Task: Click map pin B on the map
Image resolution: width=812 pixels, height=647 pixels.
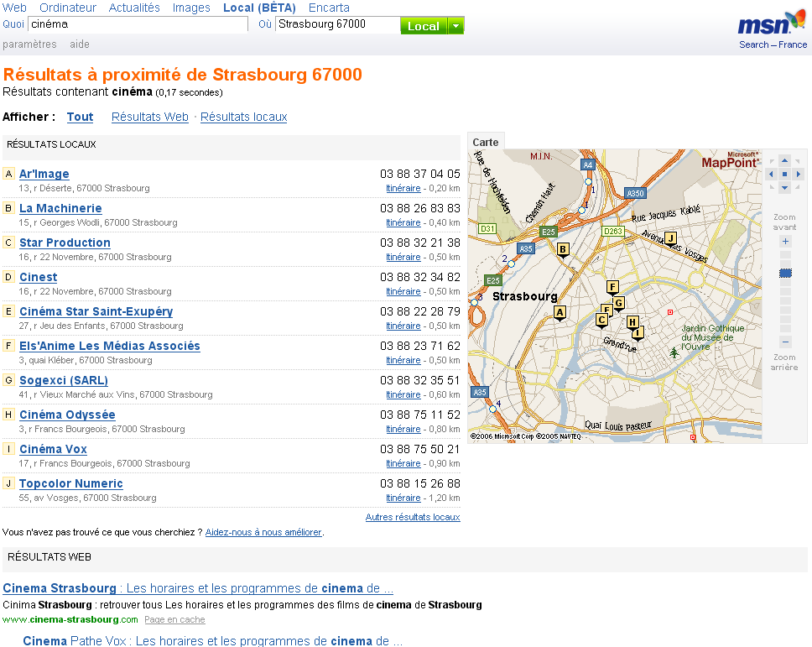Action: [563, 250]
